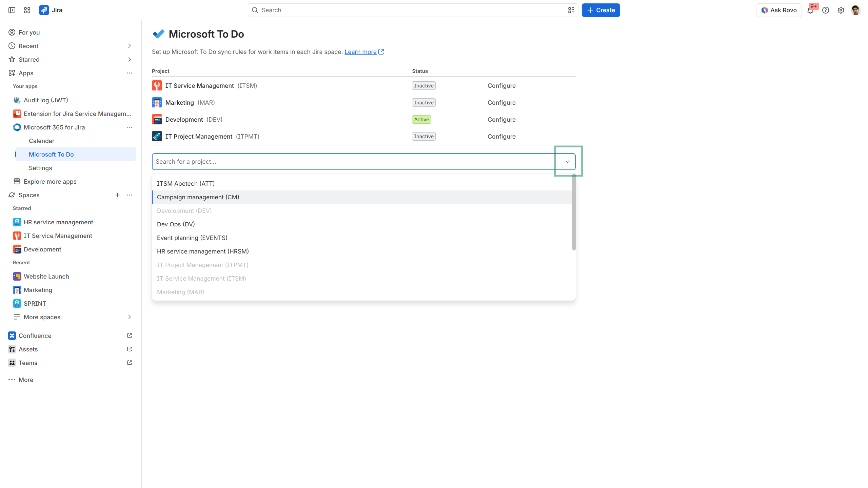Open the notifications bell
The width and height of the screenshot is (868, 488).
pos(810,10)
